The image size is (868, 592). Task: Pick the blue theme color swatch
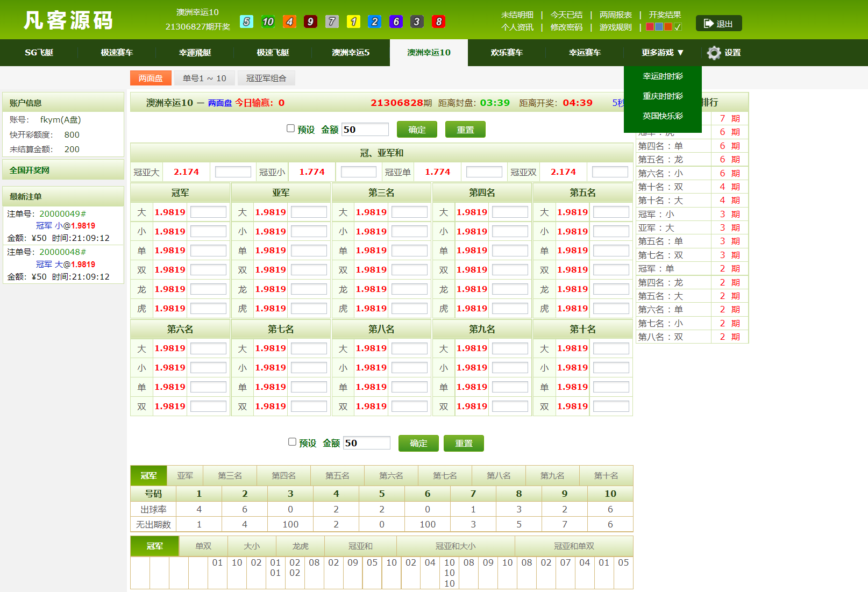pyautogui.click(x=659, y=27)
